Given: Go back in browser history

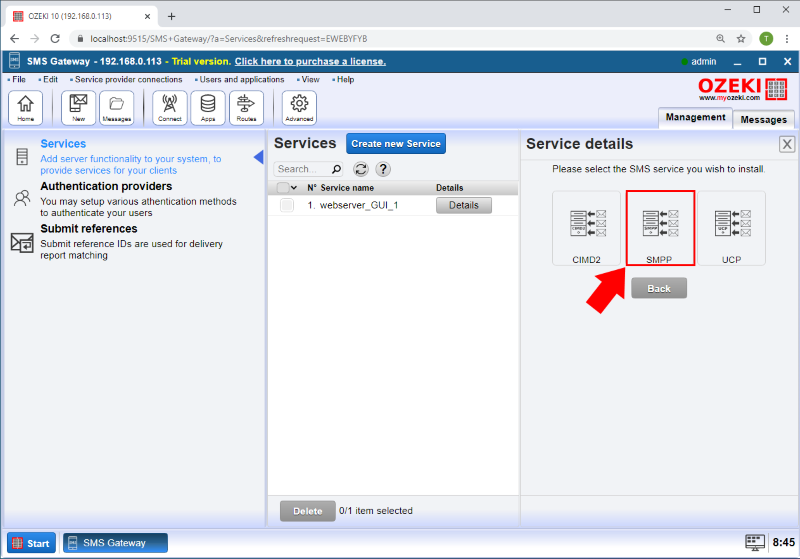Looking at the screenshot, I should [x=14, y=39].
